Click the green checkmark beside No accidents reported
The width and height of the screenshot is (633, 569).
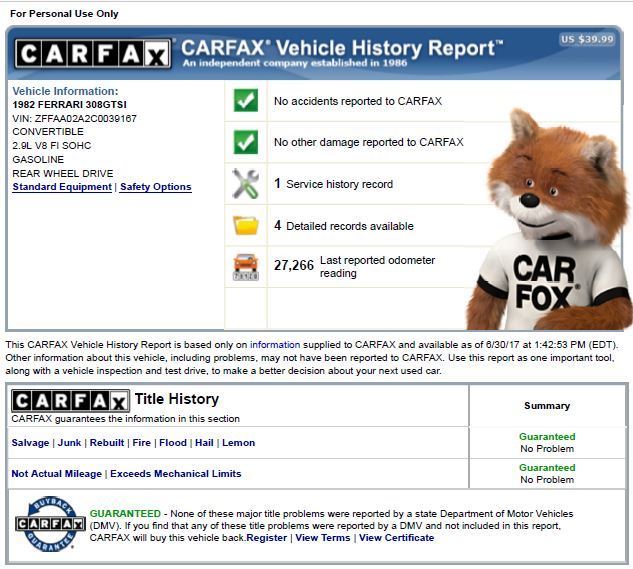pos(245,100)
